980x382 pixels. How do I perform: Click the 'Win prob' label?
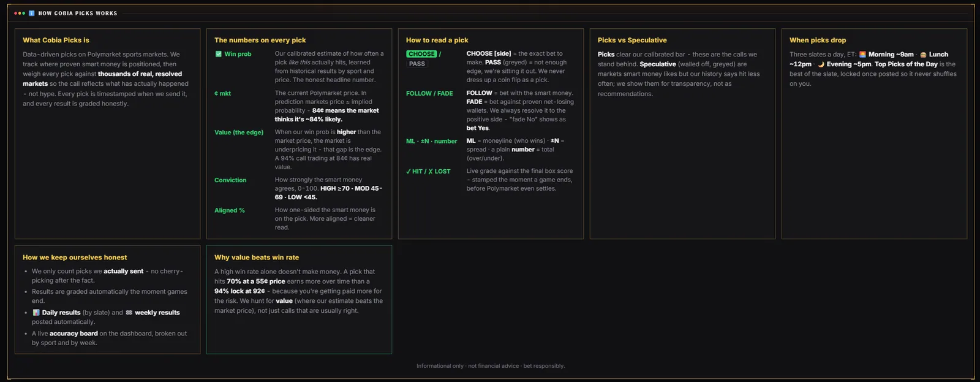point(238,54)
